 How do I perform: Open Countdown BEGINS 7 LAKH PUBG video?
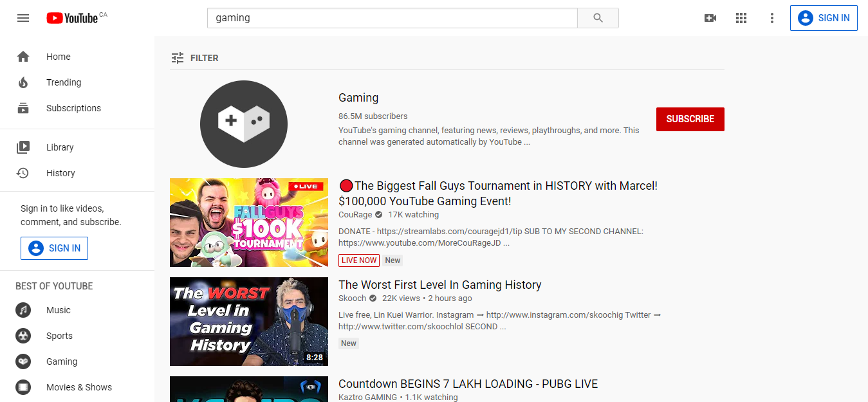468,384
